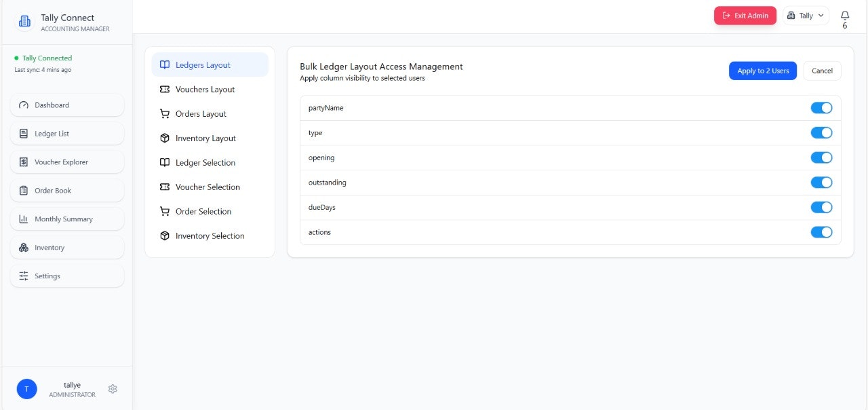Click the Ledger List document icon

[x=24, y=134]
